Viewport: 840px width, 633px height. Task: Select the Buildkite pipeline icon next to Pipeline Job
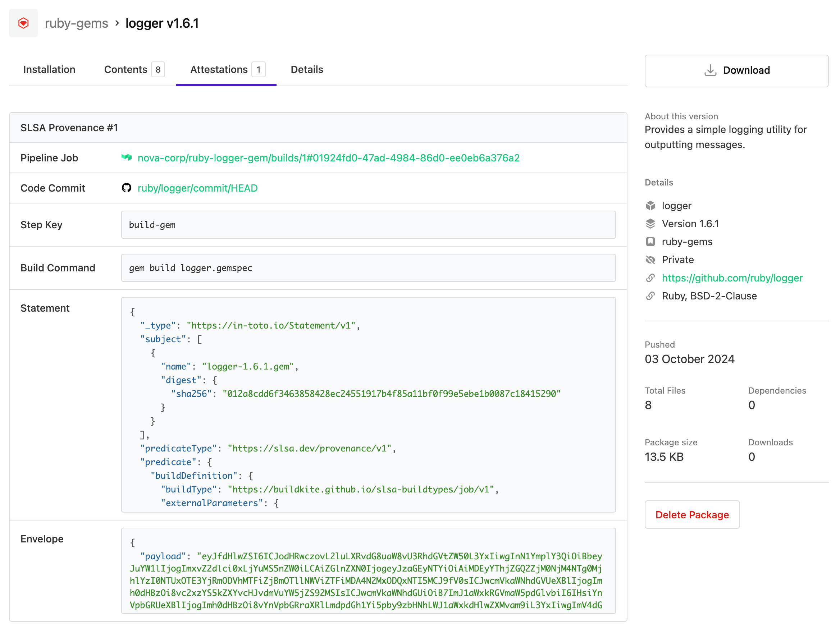pyautogui.click(x=127, y=158)
